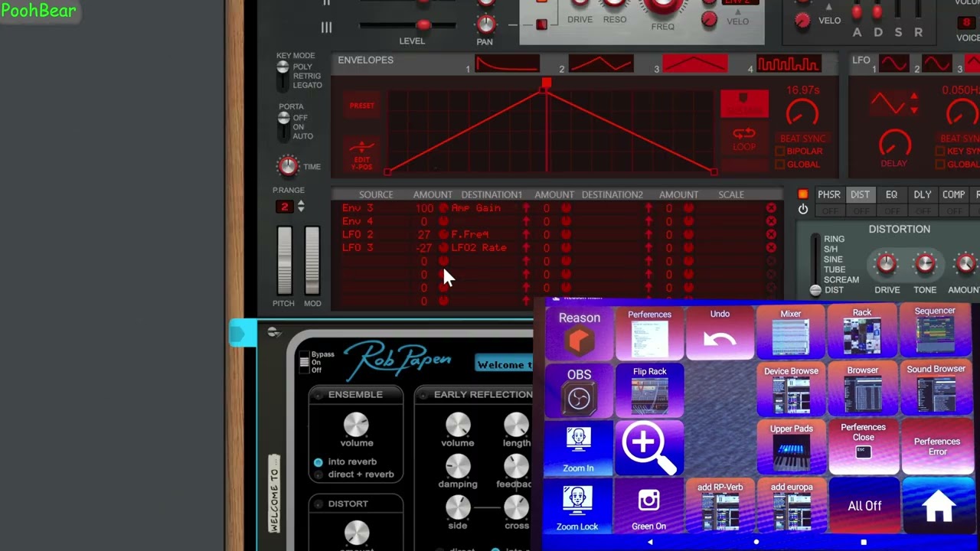Open the Mixer pad
Screen dimensions: 980x551
(791, 334)
